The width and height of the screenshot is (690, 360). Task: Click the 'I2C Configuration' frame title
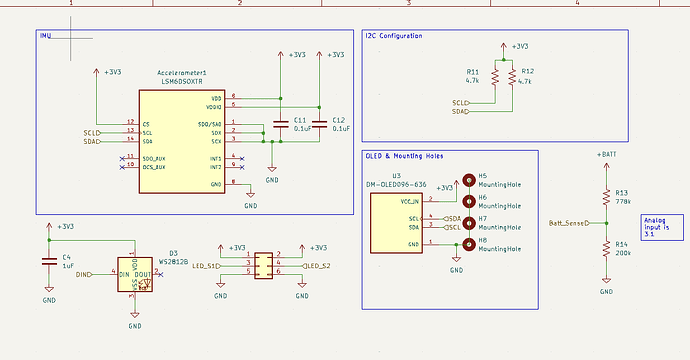tap(394, 36)
